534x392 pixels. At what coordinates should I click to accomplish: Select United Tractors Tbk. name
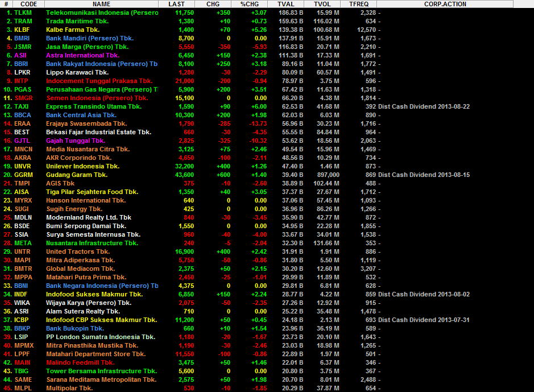(x=78, y=251)
